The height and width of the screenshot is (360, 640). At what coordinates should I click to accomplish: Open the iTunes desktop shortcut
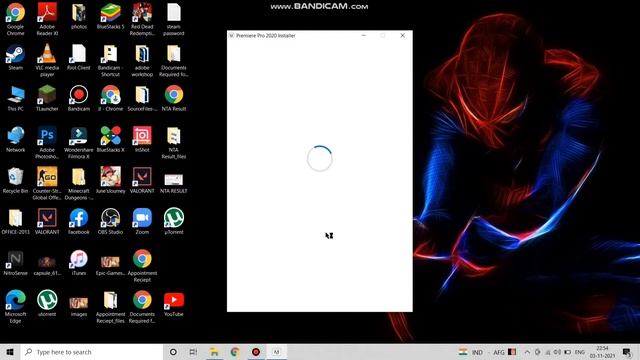79,262
